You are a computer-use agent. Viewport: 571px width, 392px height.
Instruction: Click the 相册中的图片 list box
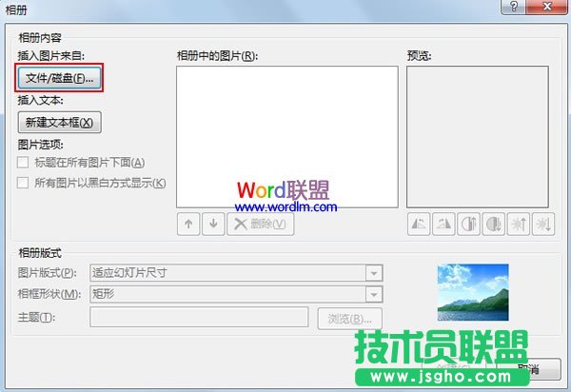coord(285,136)
